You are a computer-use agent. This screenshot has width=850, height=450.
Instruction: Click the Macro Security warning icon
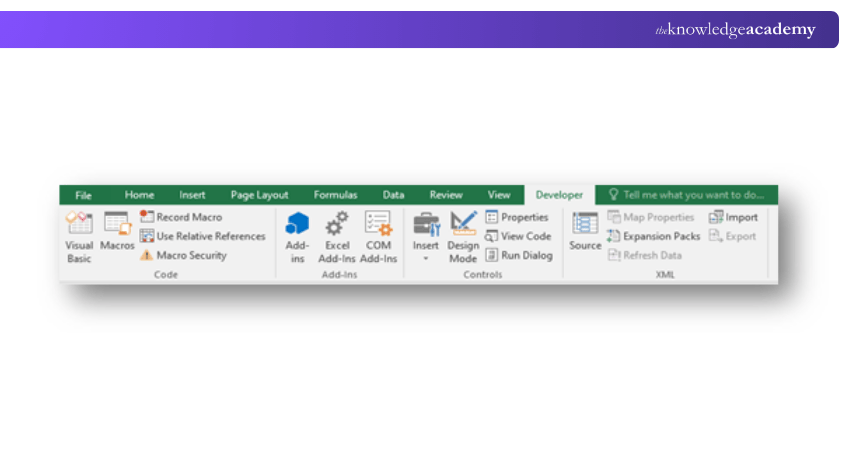pos(147,256)
